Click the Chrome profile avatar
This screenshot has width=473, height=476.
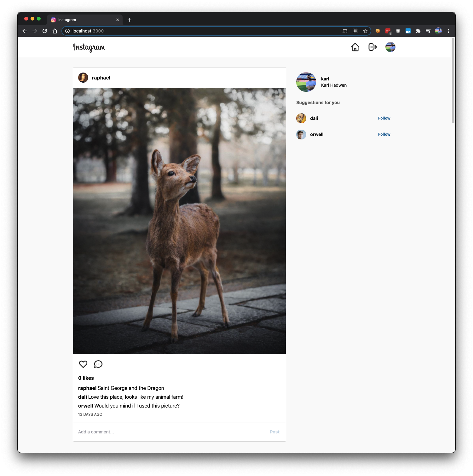(438, 31)
